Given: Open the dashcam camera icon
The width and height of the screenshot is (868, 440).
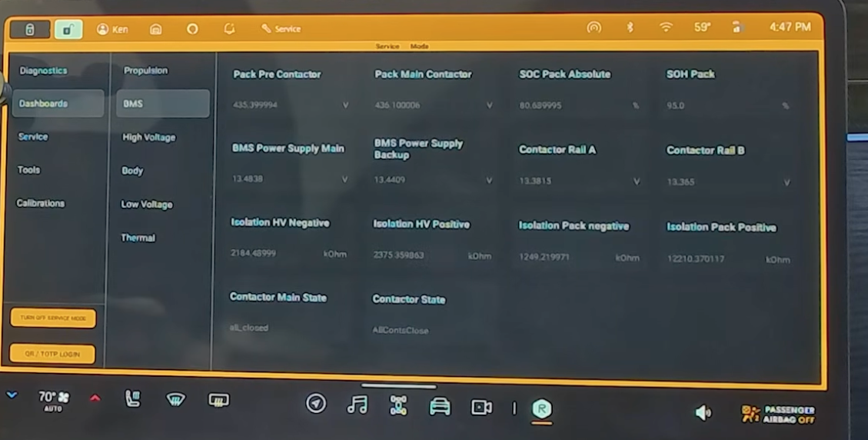Looking at the screenshot, I should pyautogui.click(x=481, y=408).
